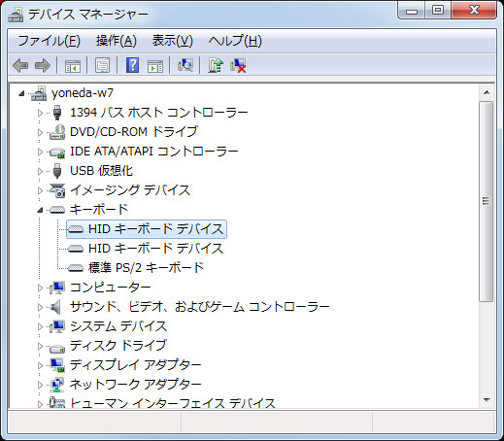This screenshot has width=504, height=441.
Task: Open the 表示(V) menu
Action: (173, 41)
